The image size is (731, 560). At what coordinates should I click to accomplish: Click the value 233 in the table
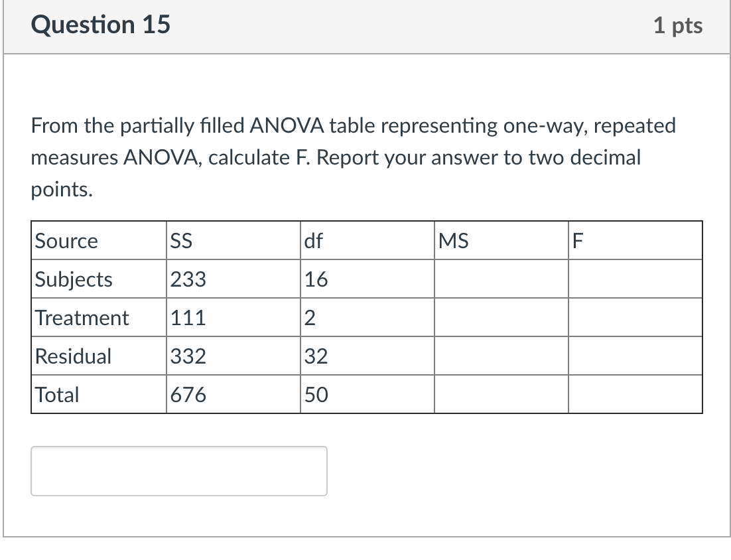click(x=188, y=279)
